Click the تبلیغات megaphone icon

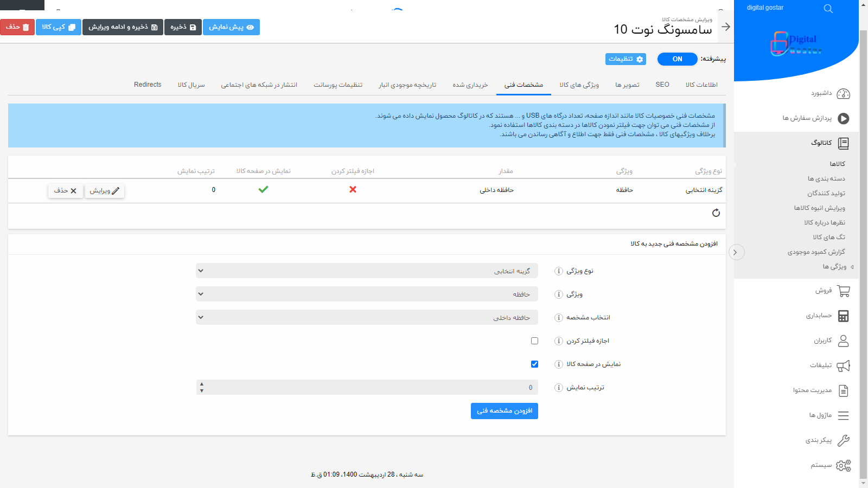pyautogui.click(x=843, y=365)
